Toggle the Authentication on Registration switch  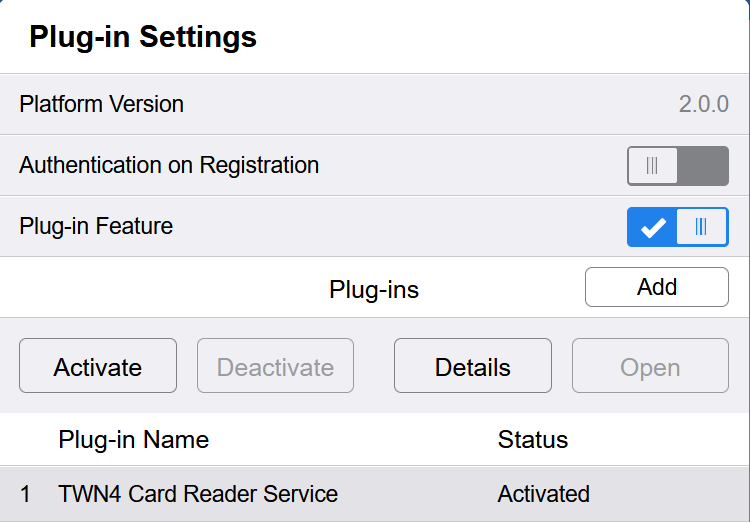[677, 166]
